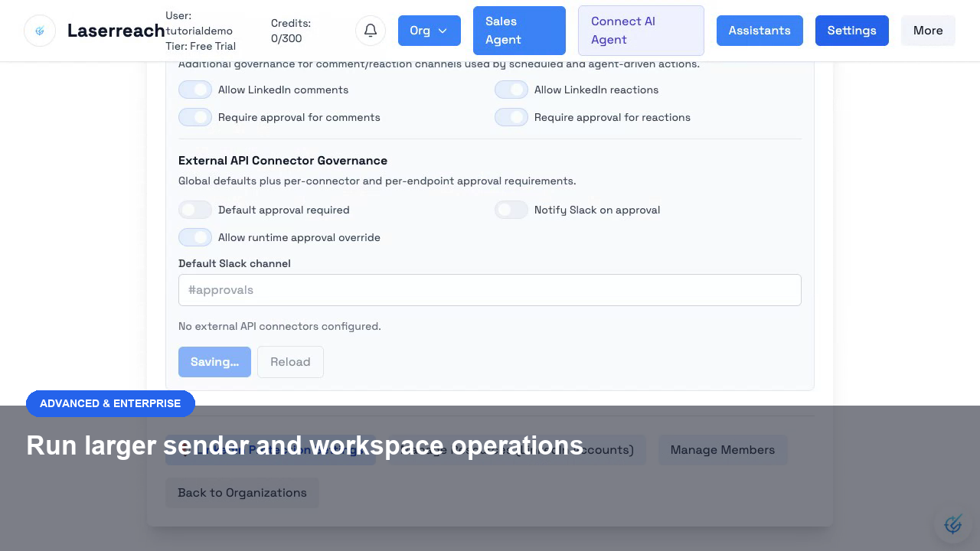Screen dimensions: 980x551
Task: Click the Reload button
Action: pos(290,362)
